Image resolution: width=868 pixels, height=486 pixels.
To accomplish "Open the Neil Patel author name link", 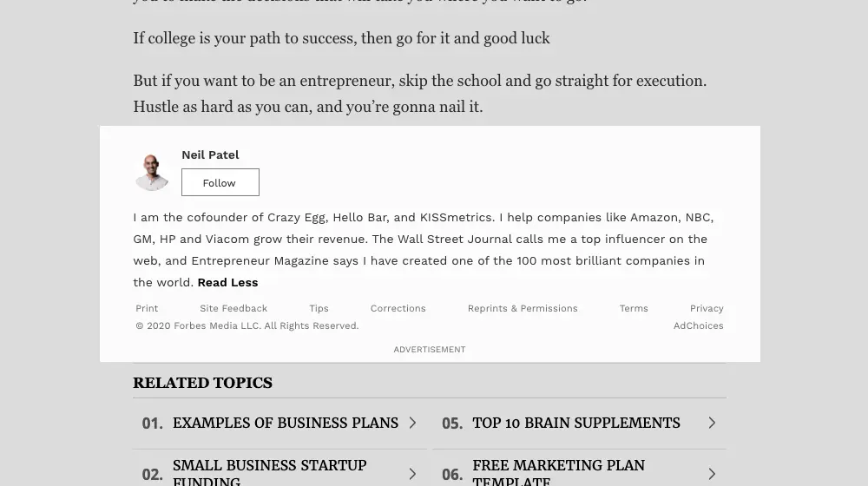I will (x=210, y=154).
